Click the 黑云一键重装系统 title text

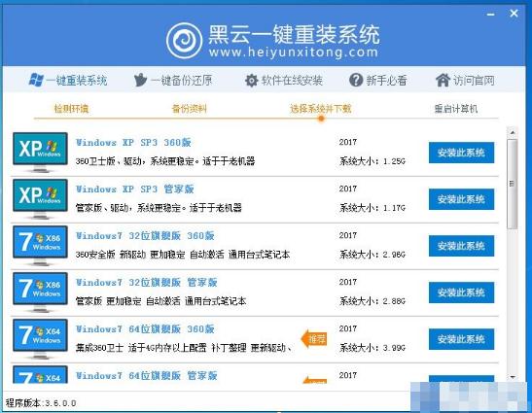tap(294, 34)
